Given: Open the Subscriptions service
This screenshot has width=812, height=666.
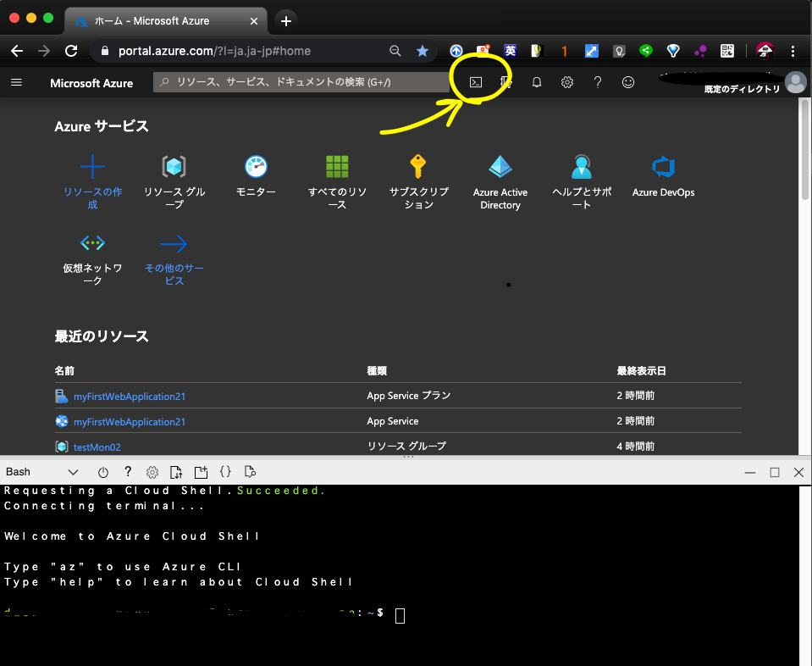Looking at the screenshot, I should (418, 166).
